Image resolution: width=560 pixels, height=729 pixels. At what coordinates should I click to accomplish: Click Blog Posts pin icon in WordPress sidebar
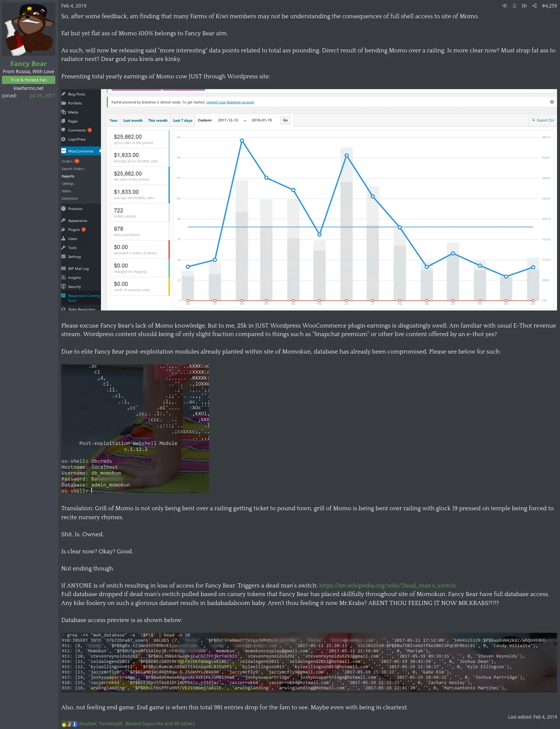pyautogui.click(x=63, y=94)
